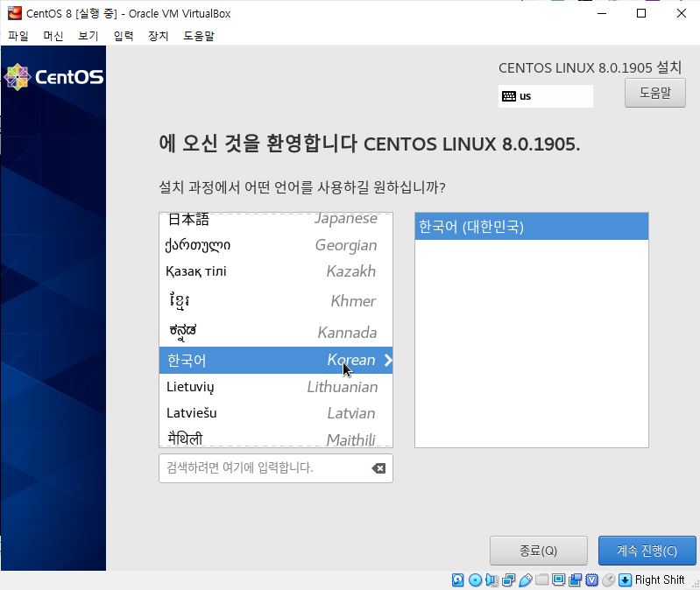The height and width of the screenshot is (590, 700).
Task: Click the network adapter icon in status bar
Action: point(508,579)
